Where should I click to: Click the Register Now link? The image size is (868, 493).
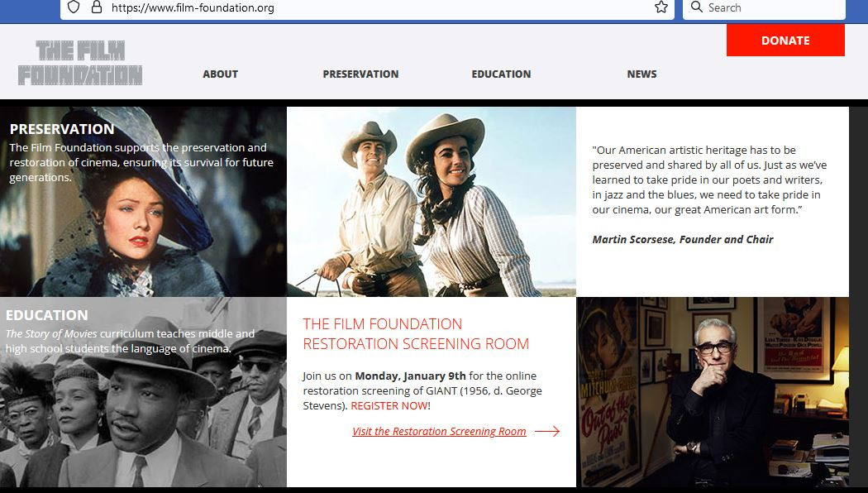(389, 406)
